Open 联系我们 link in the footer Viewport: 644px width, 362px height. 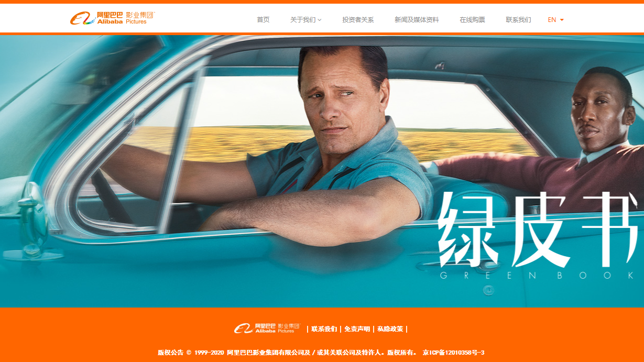click(324, 329)
